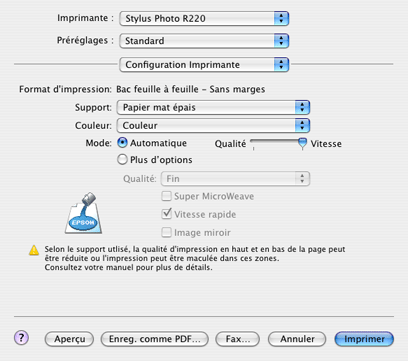Click Enreg. comme PDF button

tap(155, 339)
